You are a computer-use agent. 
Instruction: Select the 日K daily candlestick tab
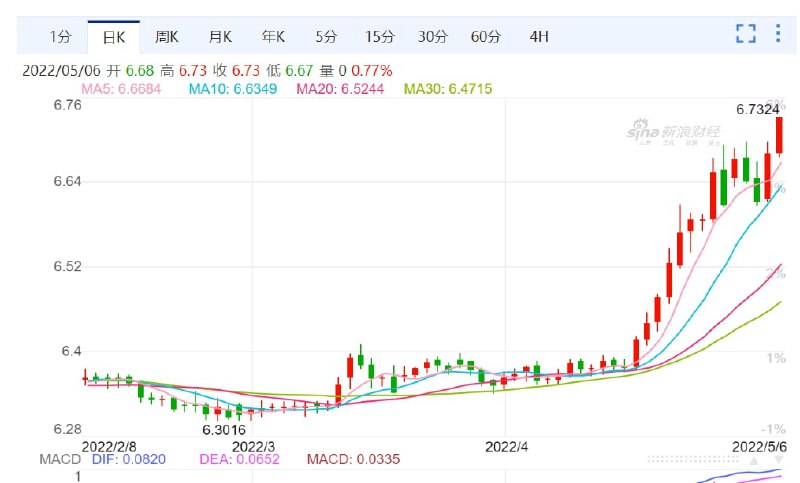pos(113,37)
